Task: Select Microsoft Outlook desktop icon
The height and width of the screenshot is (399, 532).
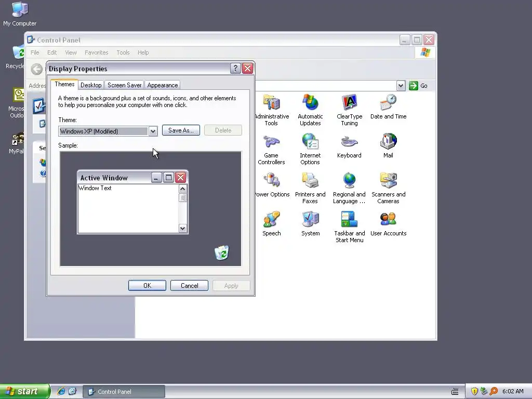Action: 16,103
